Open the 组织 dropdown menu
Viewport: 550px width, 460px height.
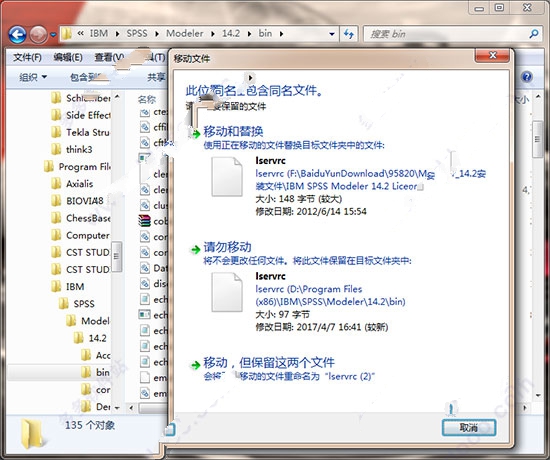pyautogui.click(x=33, y=76)
